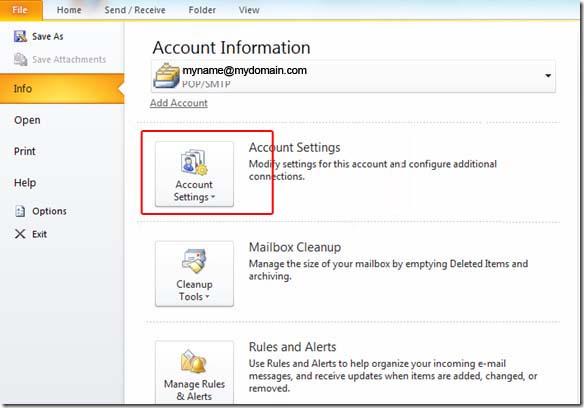This screenshot has width=584, height=408.
Task: Switch to the Send / Receive tab
Action: tap(135, 10)
